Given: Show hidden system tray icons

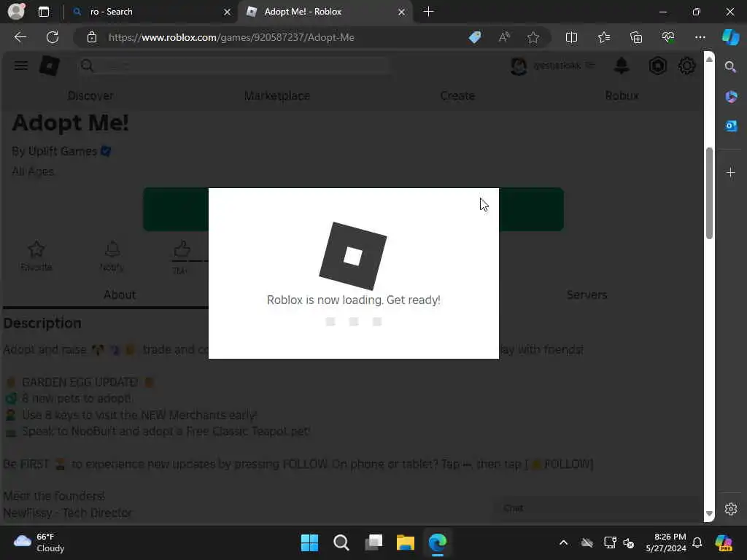Looking at the screenshot, I should [x=563, y=542].
